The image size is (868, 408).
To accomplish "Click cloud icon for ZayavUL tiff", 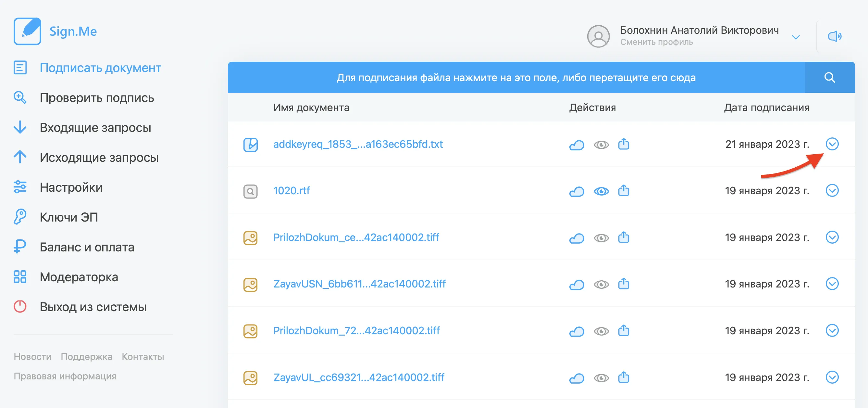I will [x=577, y=378].
